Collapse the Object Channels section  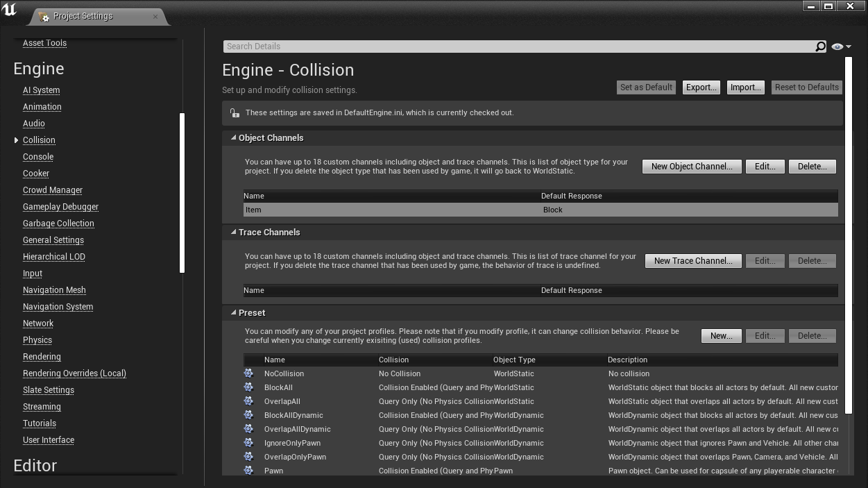pos(234,137)
